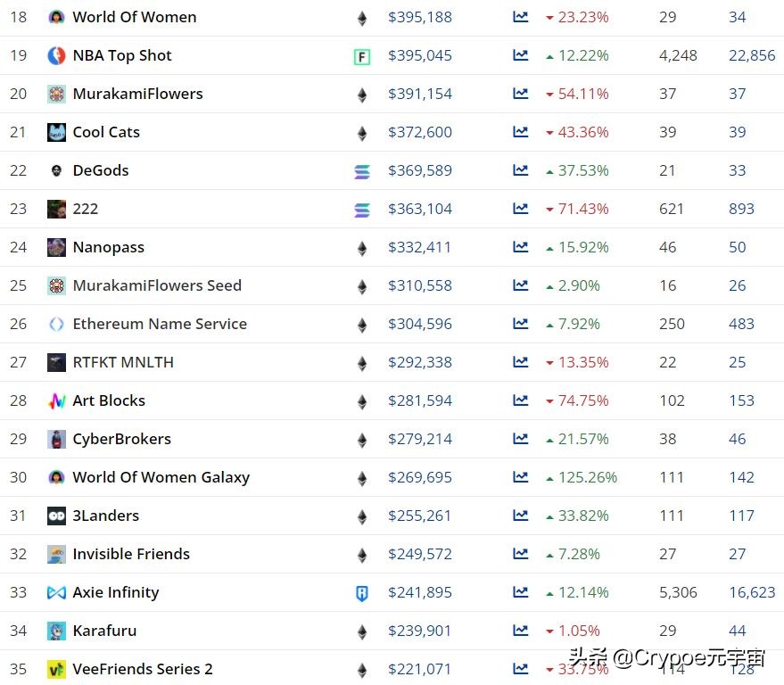Screen dimensions: 784x685
Task: Click the 71.43% change value
Action: tap(583, 209)
